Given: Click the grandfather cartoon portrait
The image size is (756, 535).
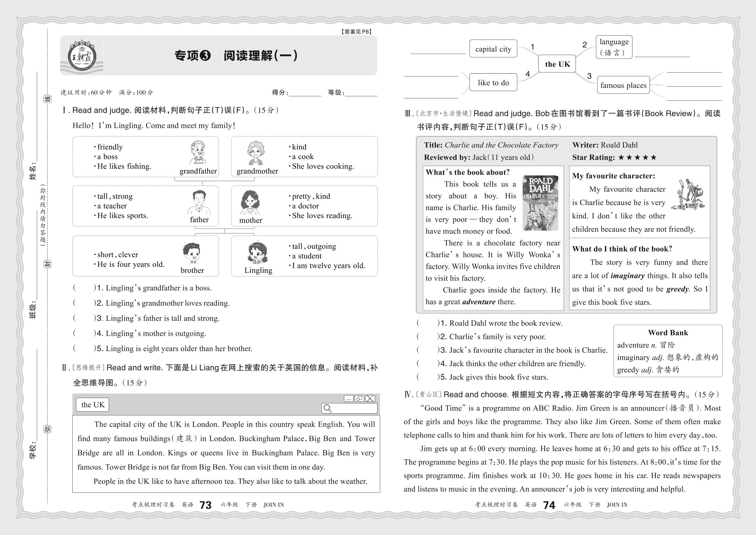Looking at the screenshot, I should pyautogui.click(x=198, y=152).
